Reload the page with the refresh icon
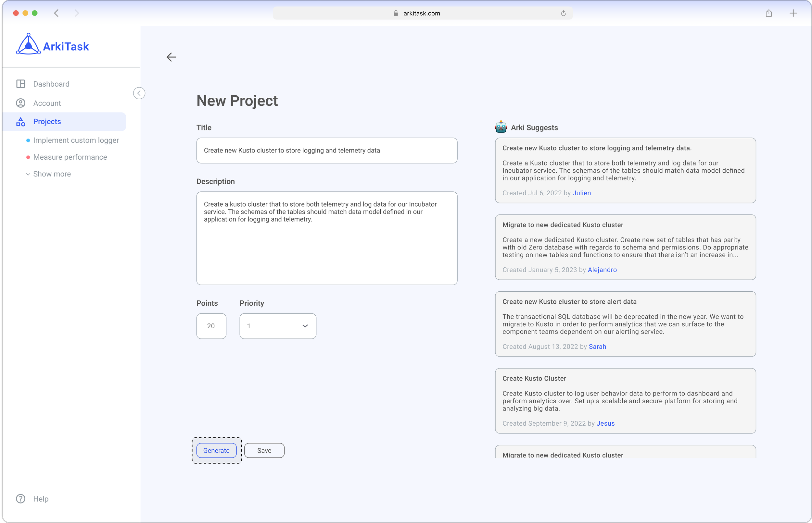The width and height of the screenshot is (812, 523). click(563, 13)
